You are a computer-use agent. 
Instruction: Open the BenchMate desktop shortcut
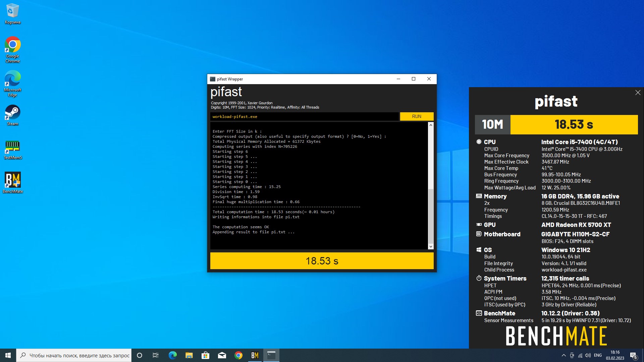click(12, 183)
